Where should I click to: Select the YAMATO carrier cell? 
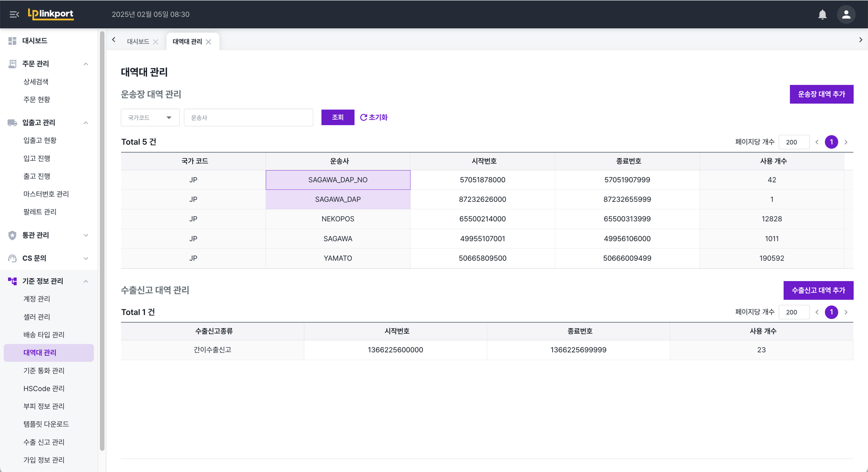[338, 258]
